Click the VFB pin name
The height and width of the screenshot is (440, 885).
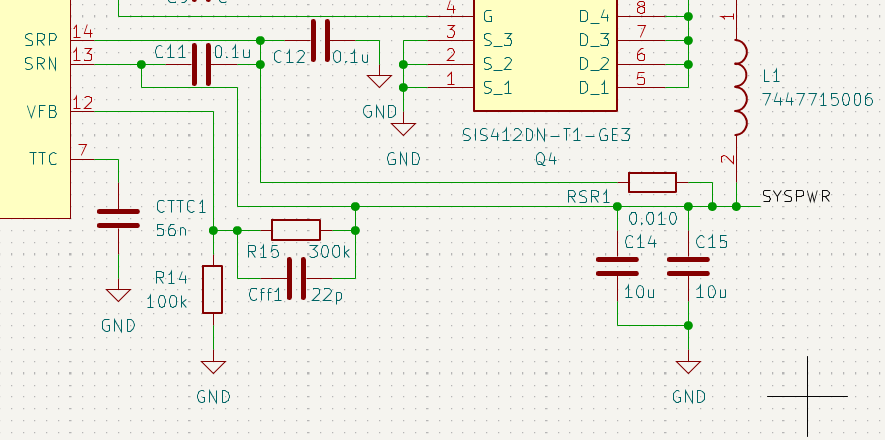click(x=42, y=112)
